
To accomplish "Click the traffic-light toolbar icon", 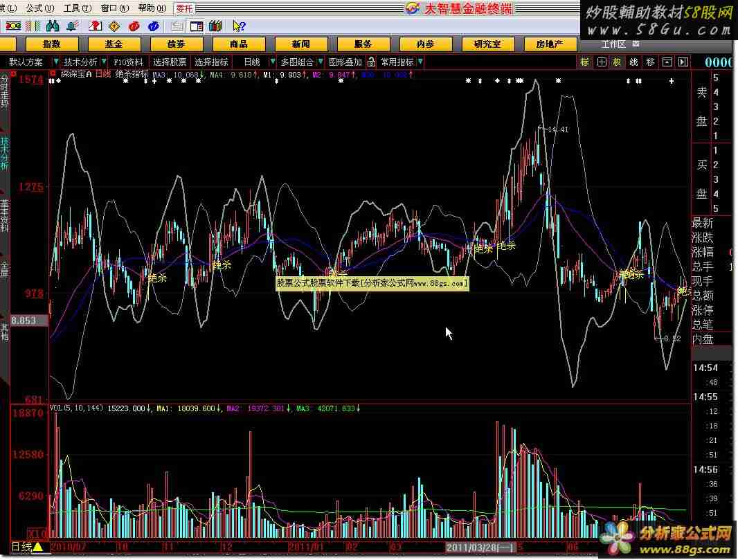I will (x=13, y=26).
